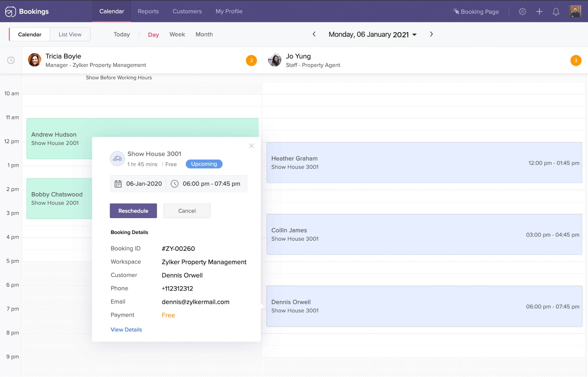This screenshot has width=588, height=377.
Task: Click the Cancel appointment button
Action: pos(187,211)
